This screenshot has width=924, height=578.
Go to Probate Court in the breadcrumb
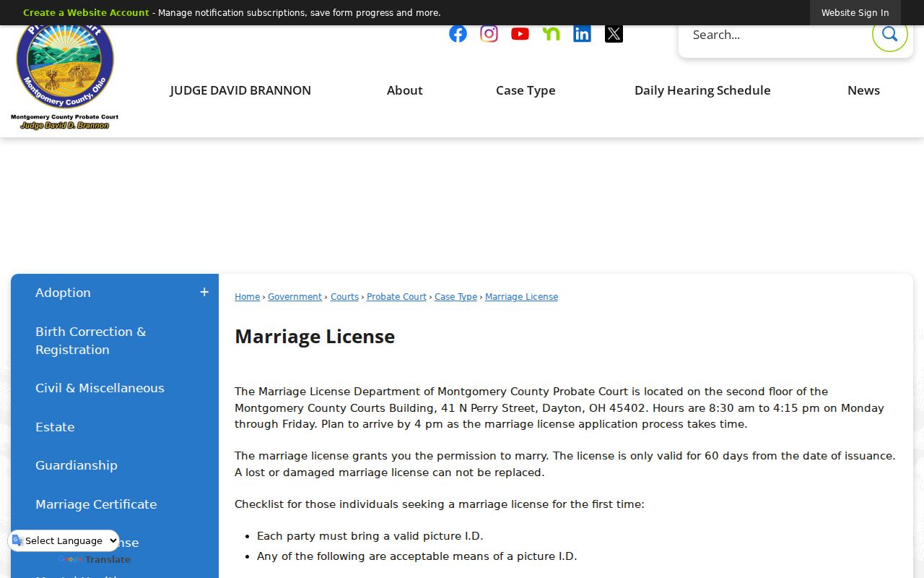tap(396, 297)
